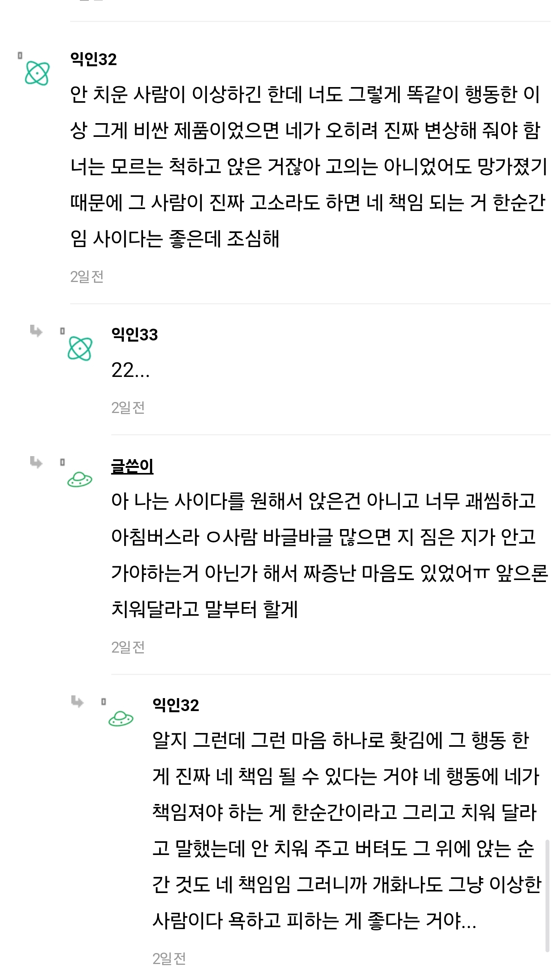The height and width of the screenshot is (975, 560).
Task: Click the atom profile icon of 익인32
Action: tap(37, 72)
